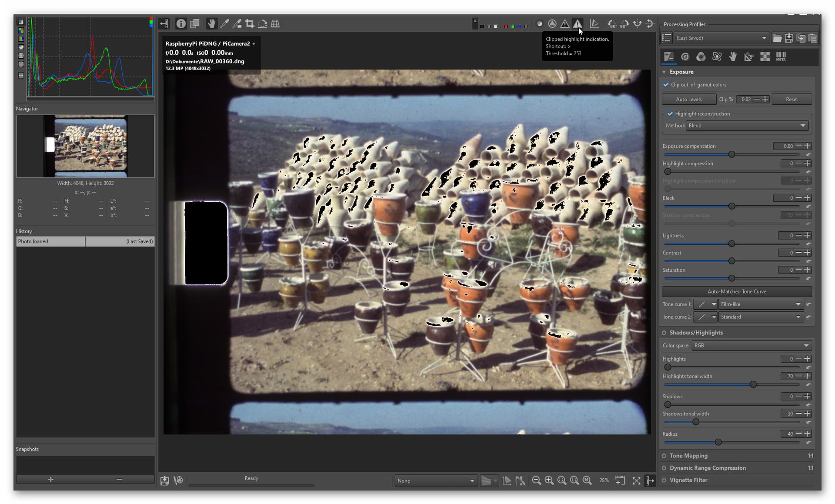Collapse the Exposure section
Viewport: 835px width, 504px height.
click(x=664, y=72)
